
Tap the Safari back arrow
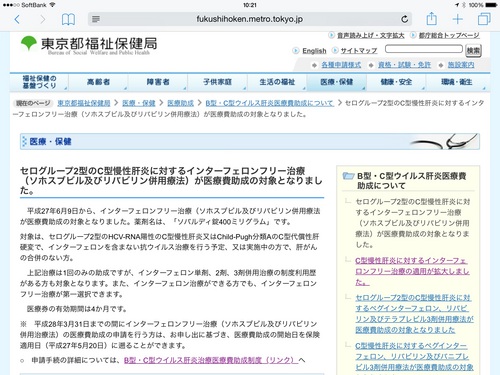click(17, 19)
